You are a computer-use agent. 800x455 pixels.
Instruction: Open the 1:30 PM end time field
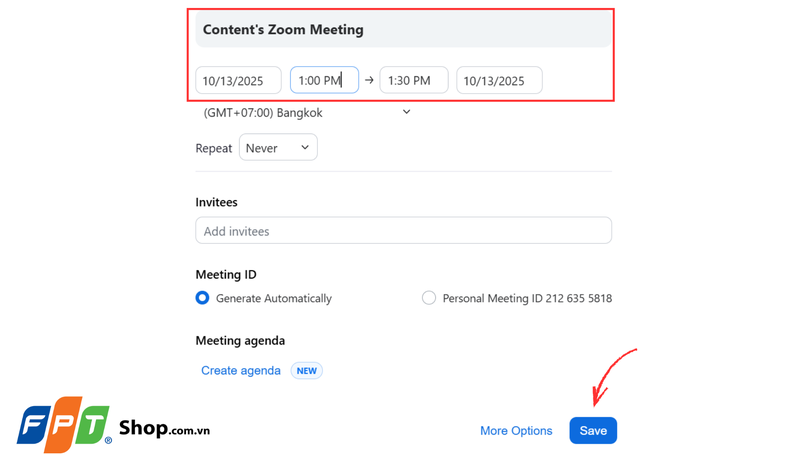tap(413, 80)
